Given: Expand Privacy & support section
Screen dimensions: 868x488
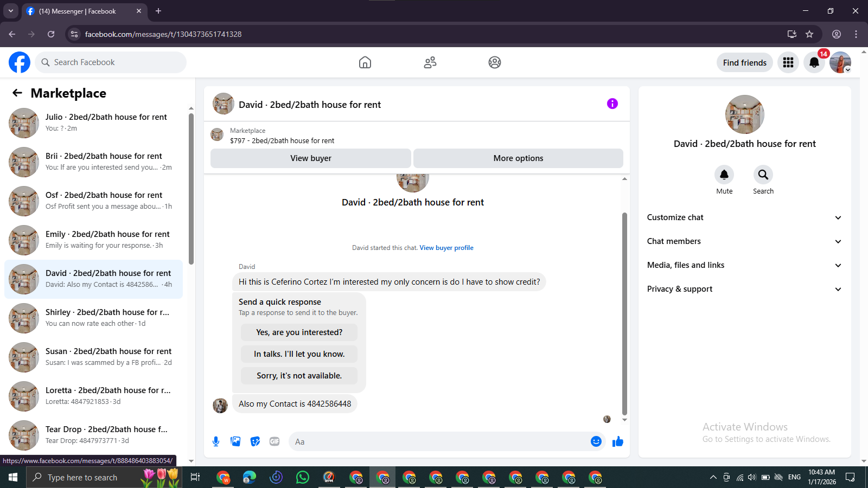Looking at the screenshot, I should [744, 289].
